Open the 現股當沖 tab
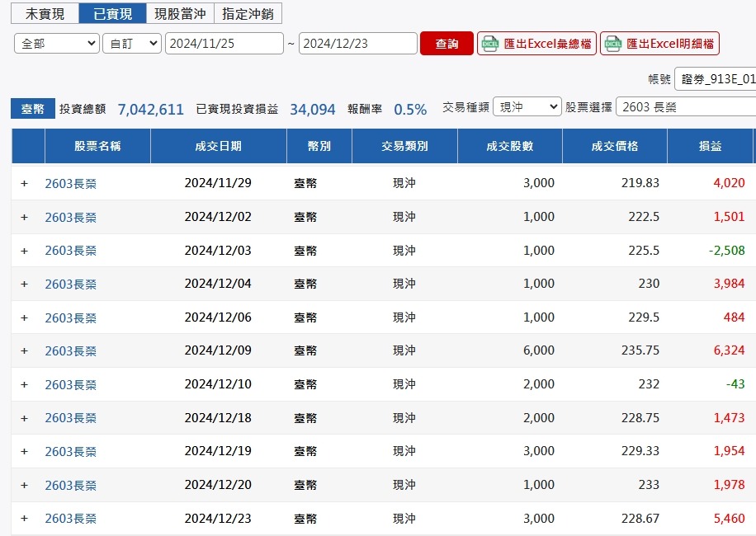 [x=180, y=14]
